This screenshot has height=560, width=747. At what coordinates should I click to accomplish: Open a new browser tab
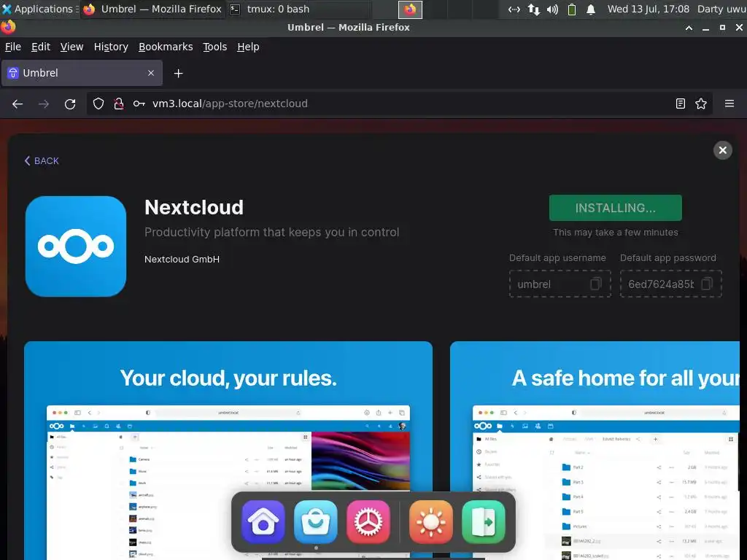pos(178,74)
